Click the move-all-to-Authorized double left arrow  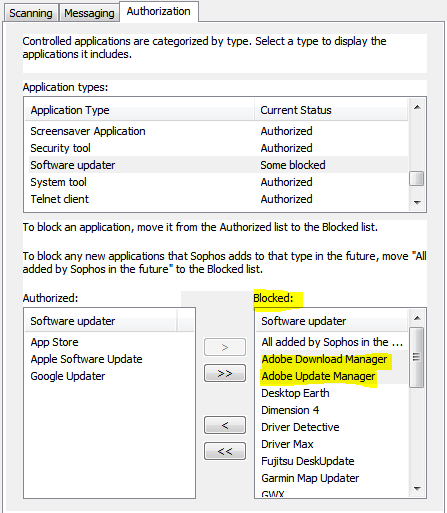coord(225,451)
